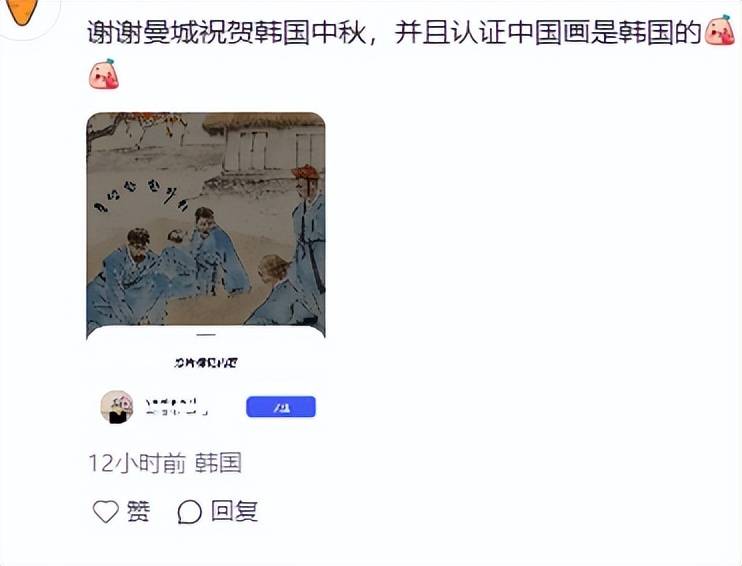The image size is (742, 566).
Task: Click the reply speech bubble icon
Action: pos(190,512)
